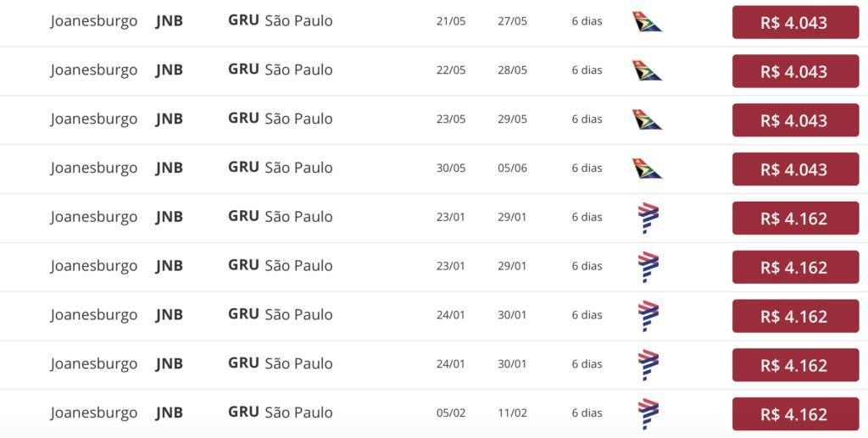Click South African Airways logo for 30/05 flight
This screenshot has width=868, height=438.
tap(647, 168)
